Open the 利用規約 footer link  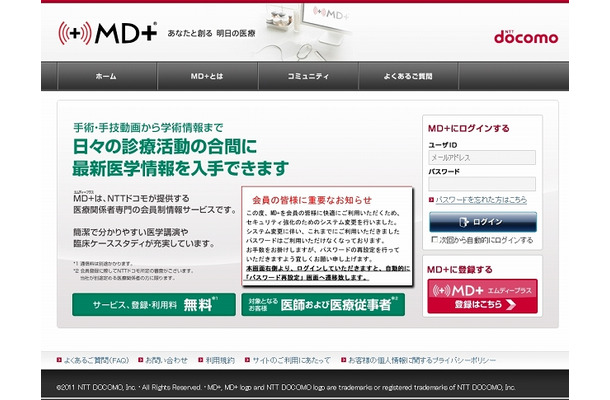click(220, 360)
